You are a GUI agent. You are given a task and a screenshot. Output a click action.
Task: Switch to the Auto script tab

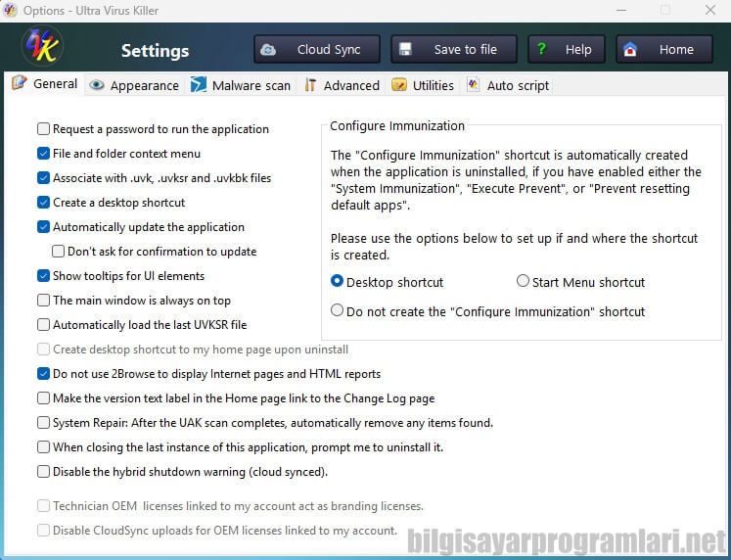508,85
